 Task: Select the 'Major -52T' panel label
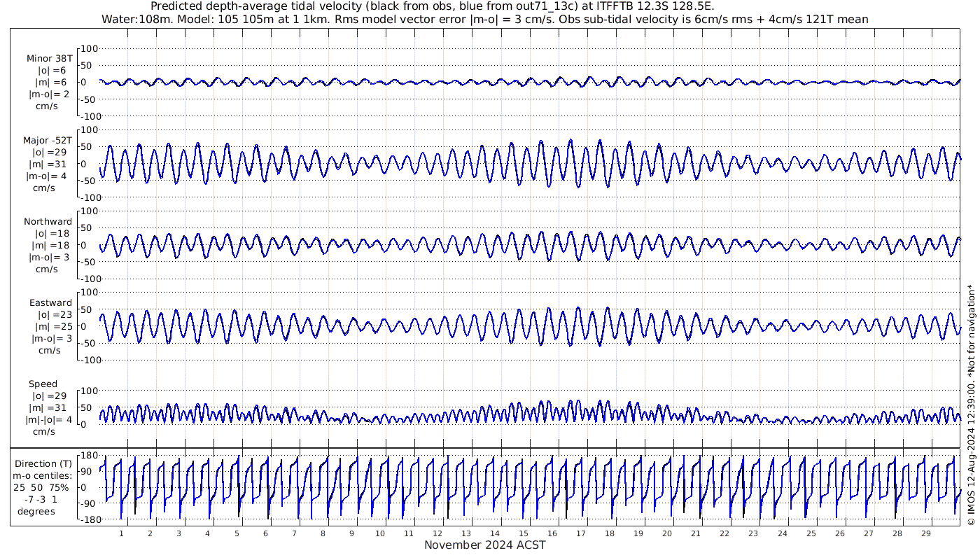(x=48, y=140)
